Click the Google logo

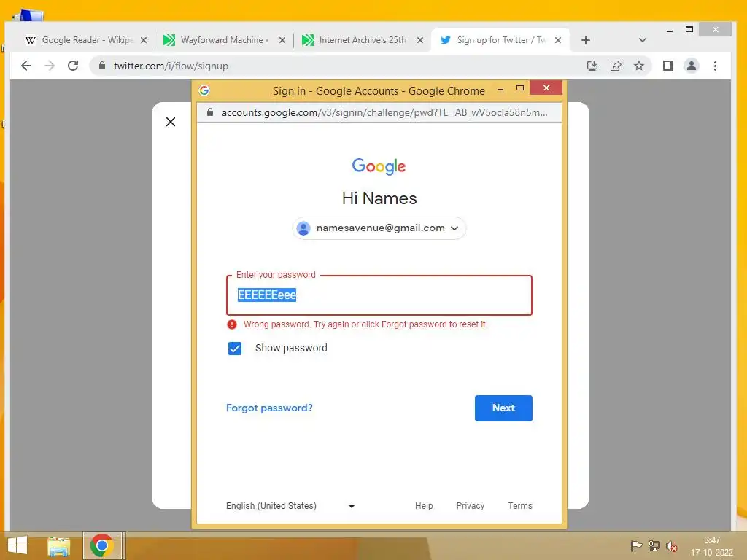(379, 166)
